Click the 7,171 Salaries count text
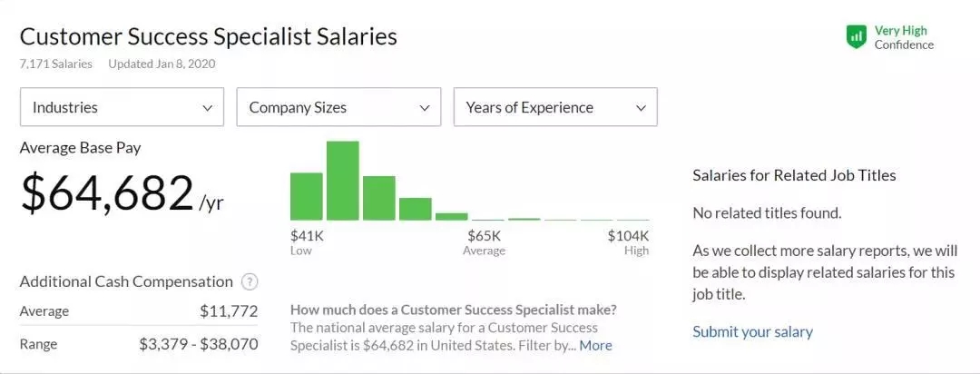The width and height of the screenshot is (980, 374). click(56, 64)
